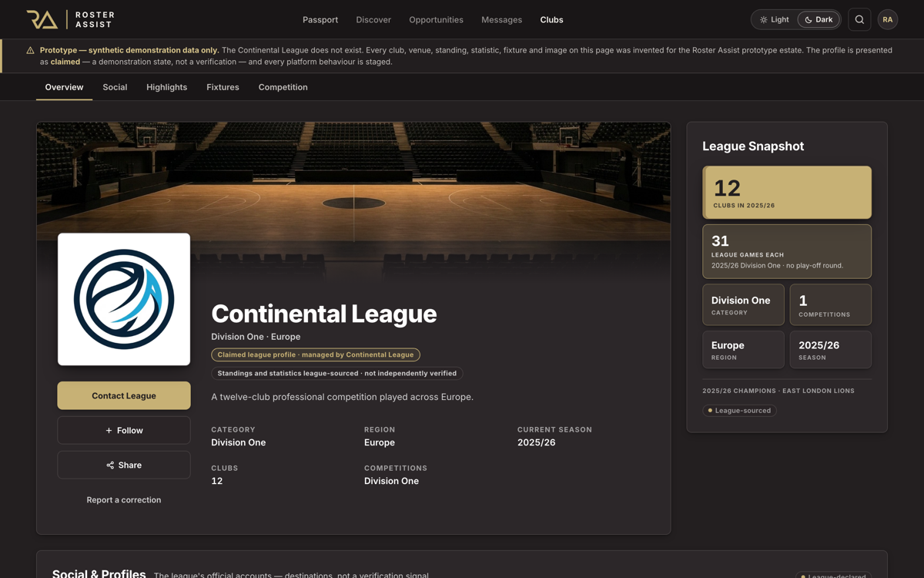Click the Current Season value 2025/26
The width and height of the screenshot is (924, 578).
(x=537, y=442)
